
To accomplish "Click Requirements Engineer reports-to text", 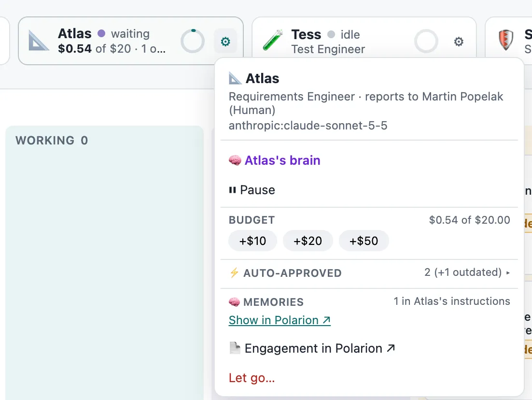I will (x=366, y=103).
